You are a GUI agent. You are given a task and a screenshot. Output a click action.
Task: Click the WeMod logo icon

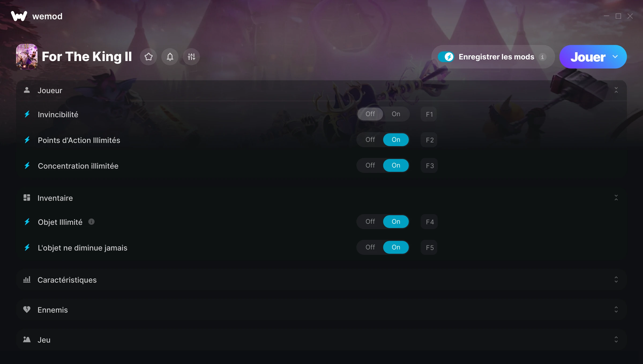[x=19, y=16]
